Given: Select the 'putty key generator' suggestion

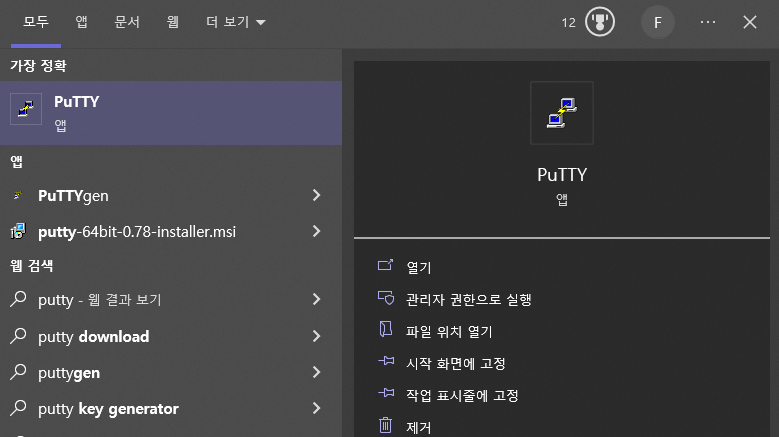Looking at the screenshot, I should coord(171,409).
